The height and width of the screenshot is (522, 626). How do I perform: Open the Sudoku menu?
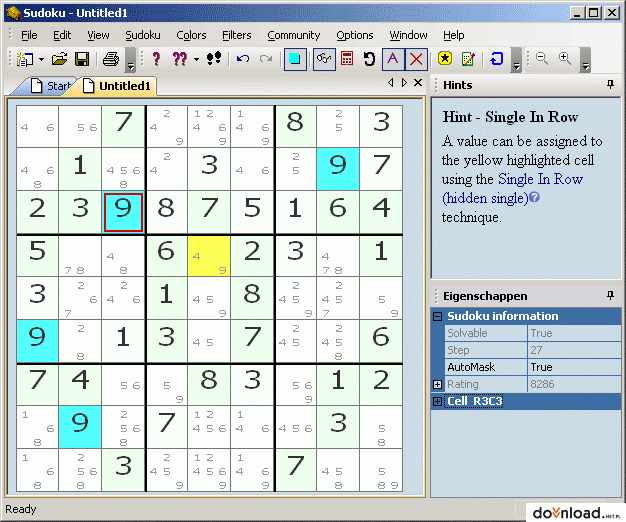tap(143, 35)
